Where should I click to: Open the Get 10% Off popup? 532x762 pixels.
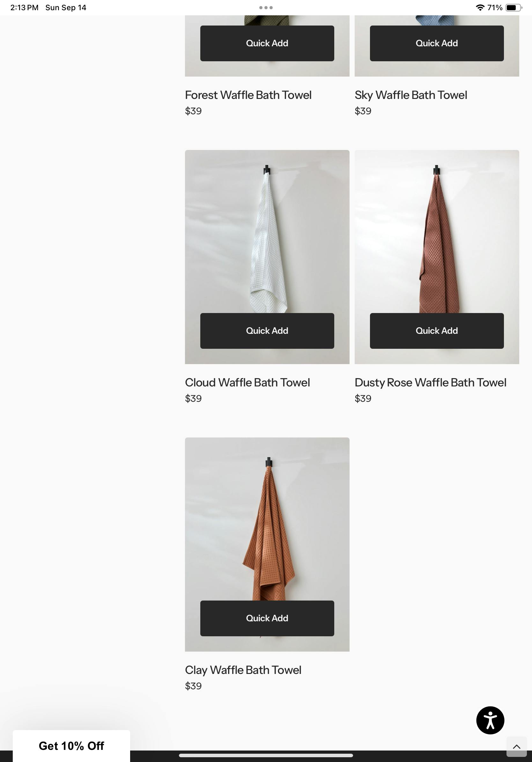coord(71,746)
